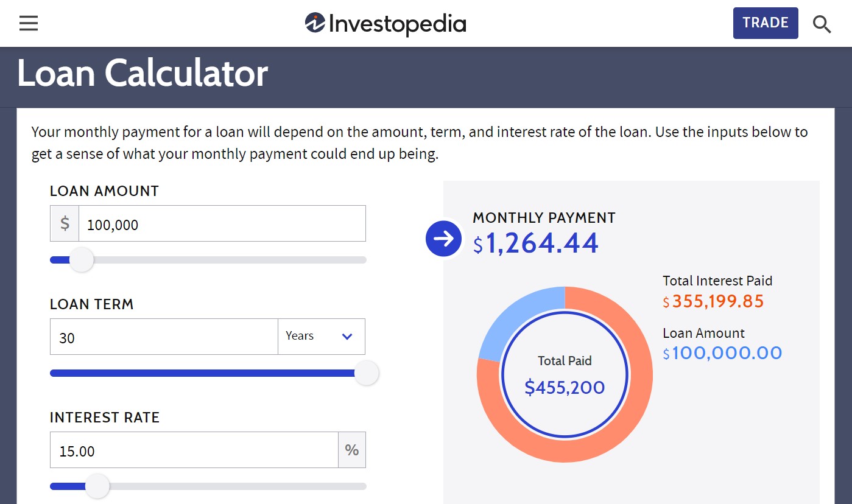Viewport: 852px width, 504px height.
Task: Click the chevron on the loan term selector
Action: [347, 336]
